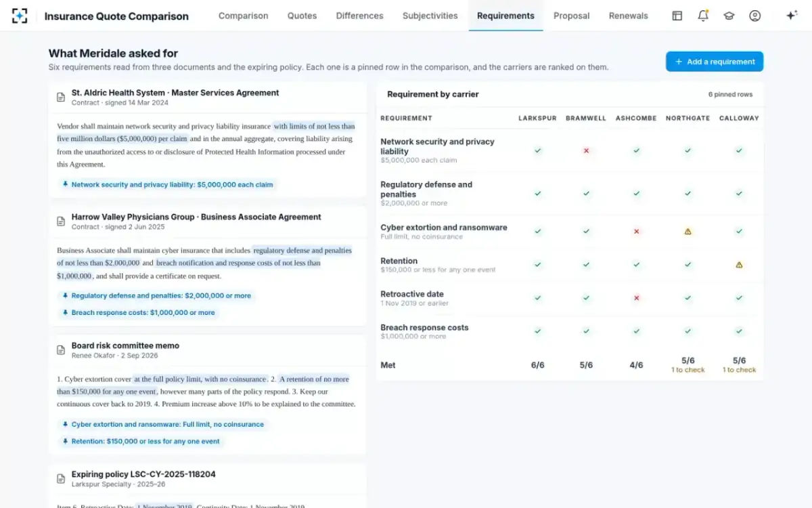This screenshot has width=812, height=508.
Task: Click Northgate's check for Retention
Action: [x=687, y=265]
